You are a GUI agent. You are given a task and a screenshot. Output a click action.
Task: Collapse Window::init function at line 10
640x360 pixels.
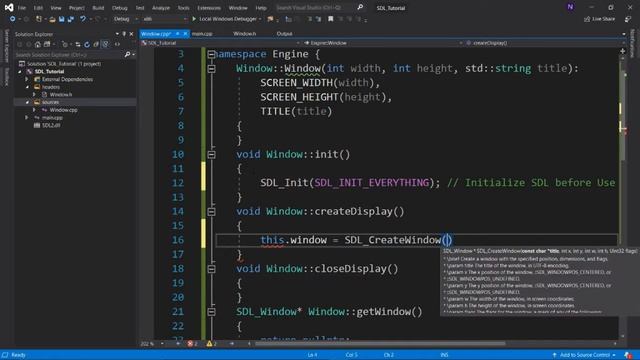click(211, 154)
